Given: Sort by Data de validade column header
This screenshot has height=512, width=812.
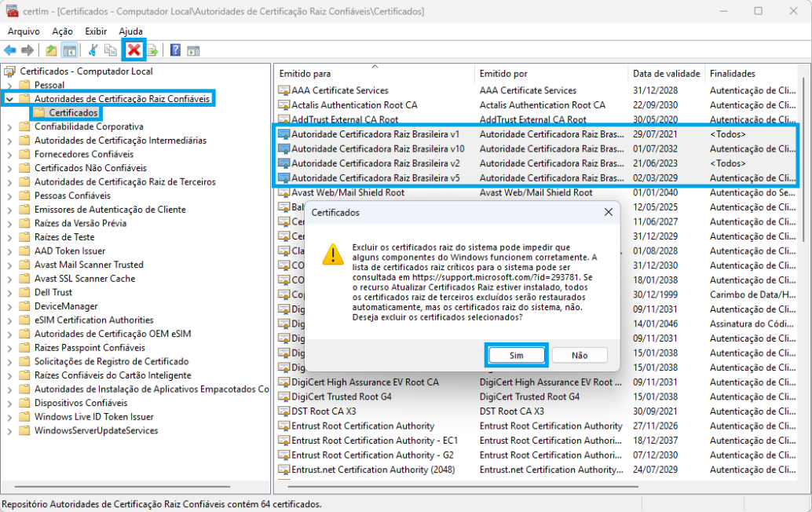Looking at the screenshot, I should [665, 73].
